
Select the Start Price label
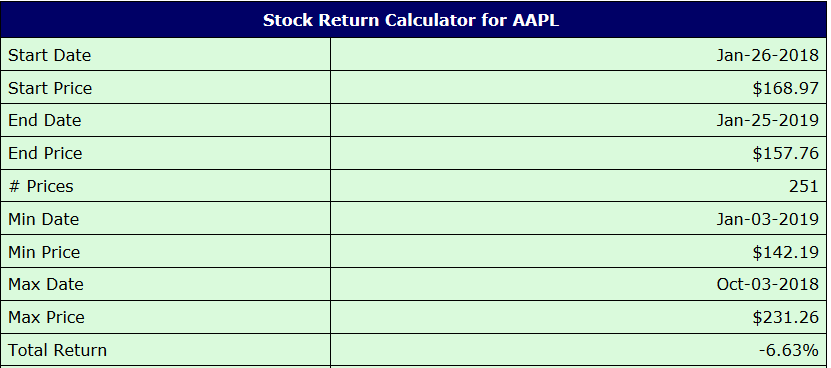[x=50, y=88]
